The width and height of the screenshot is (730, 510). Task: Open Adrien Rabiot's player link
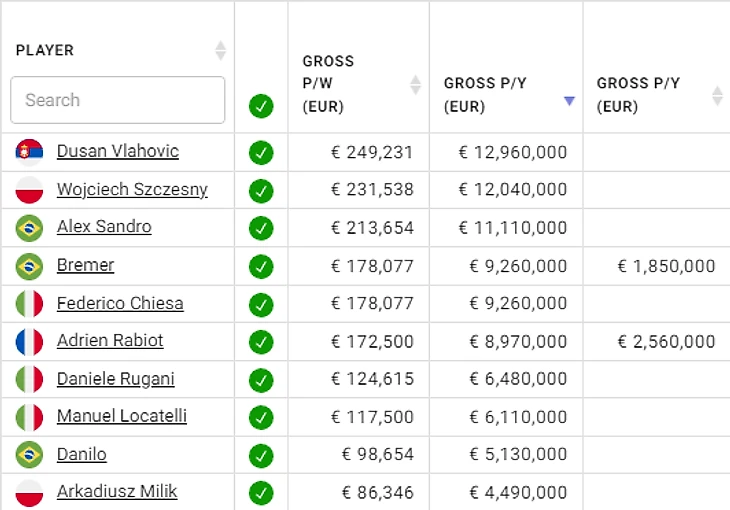(110, 341)
